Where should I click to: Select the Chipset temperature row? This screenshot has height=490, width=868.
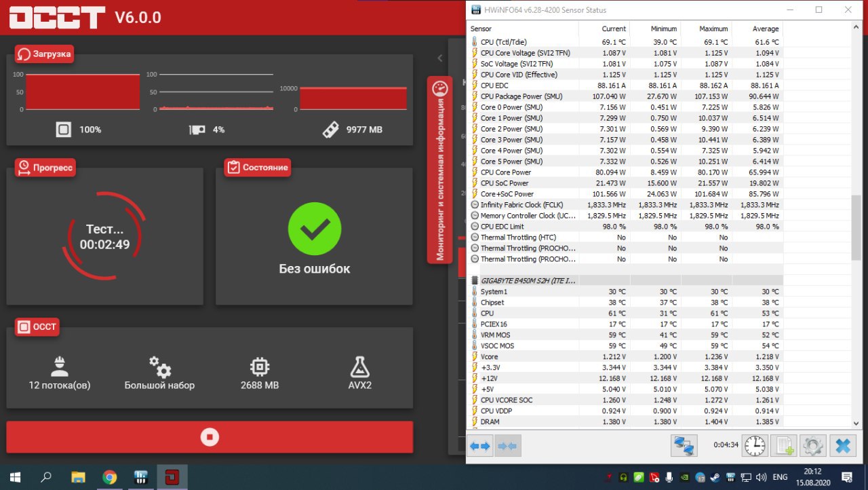pyautogui.click(x=625, y=303)
